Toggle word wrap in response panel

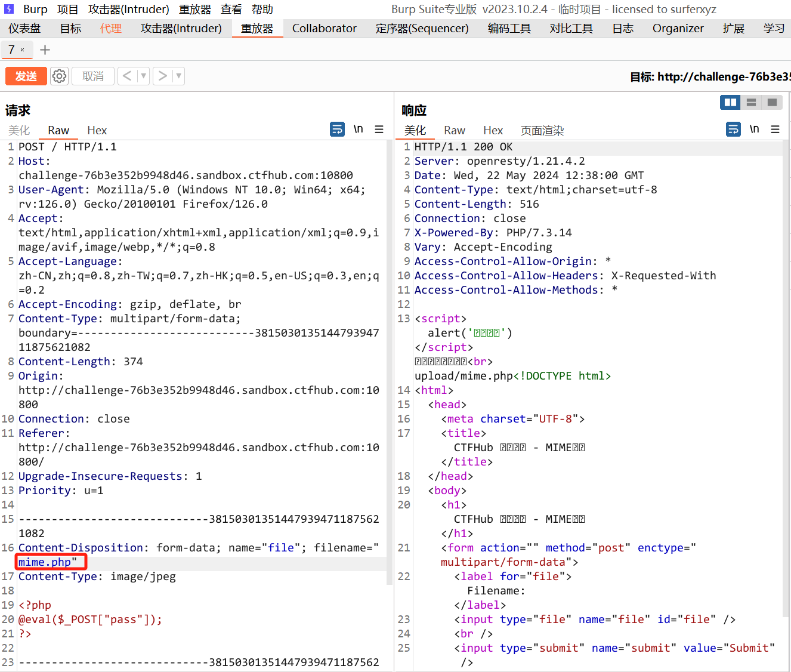733,129
